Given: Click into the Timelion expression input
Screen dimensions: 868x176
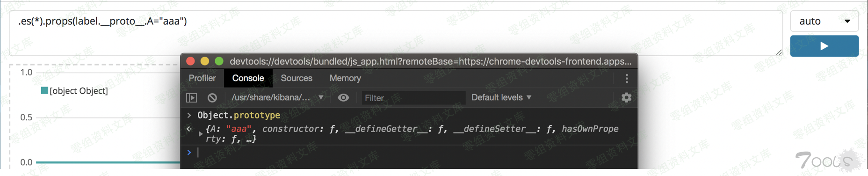Looking at the screenshot, I should click(x=396, y=33).
